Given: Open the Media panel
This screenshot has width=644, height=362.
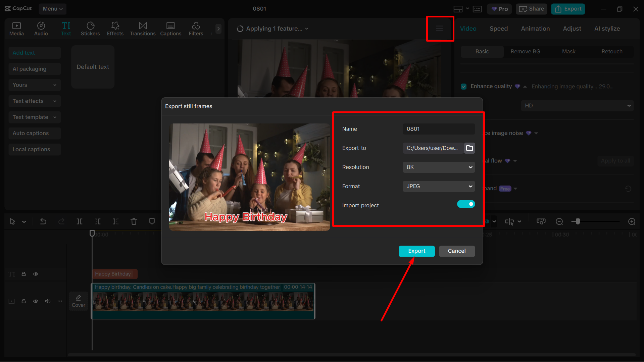Looking at the screenshot, I should coord(16,28).
